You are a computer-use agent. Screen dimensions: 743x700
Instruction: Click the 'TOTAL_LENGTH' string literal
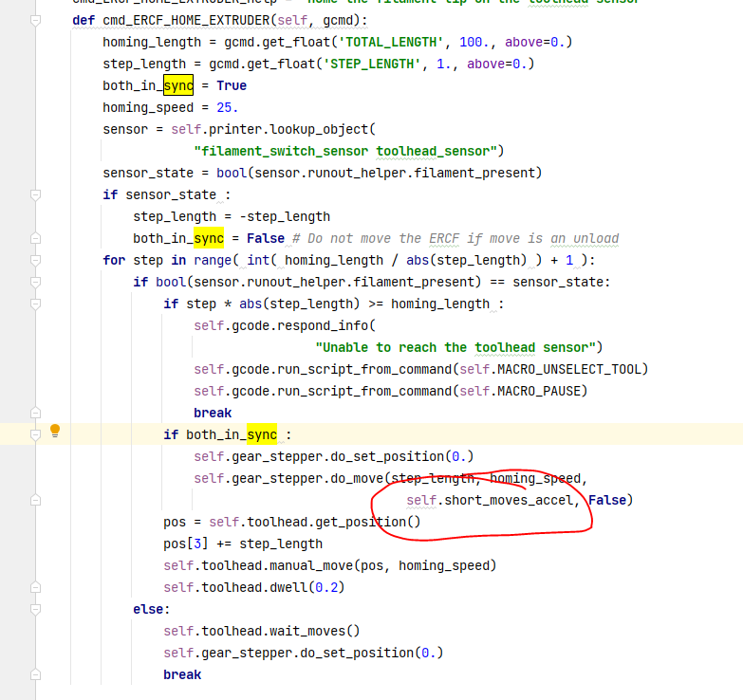tap(391, 42)
